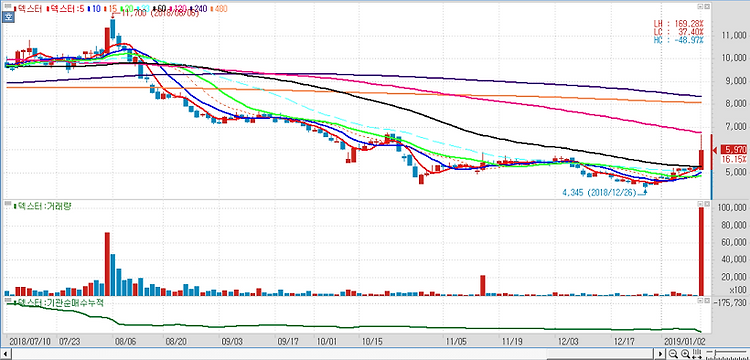Adjust the chart zoom slider handle
Screen dimensions: 750x360
[x=716, y=353]
